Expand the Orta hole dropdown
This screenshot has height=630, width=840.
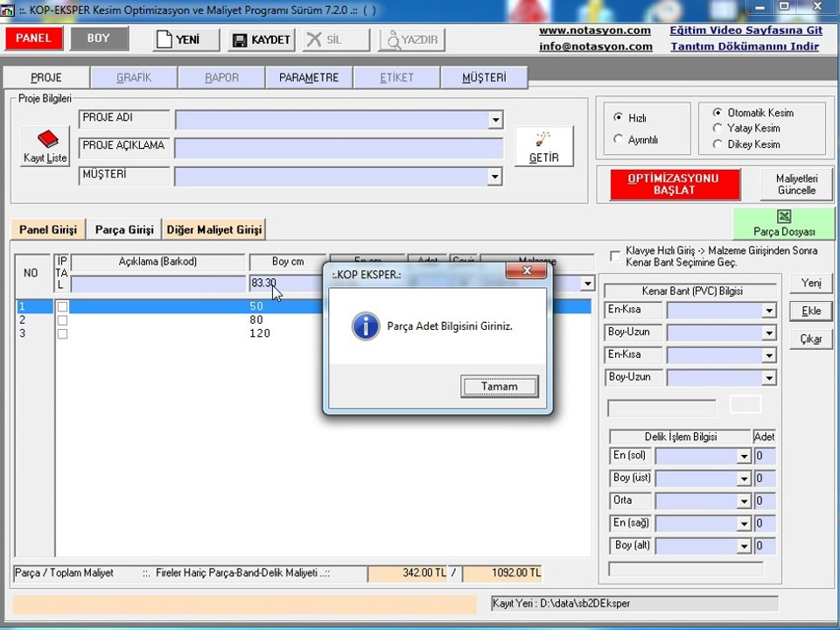(x=744, y=501)
